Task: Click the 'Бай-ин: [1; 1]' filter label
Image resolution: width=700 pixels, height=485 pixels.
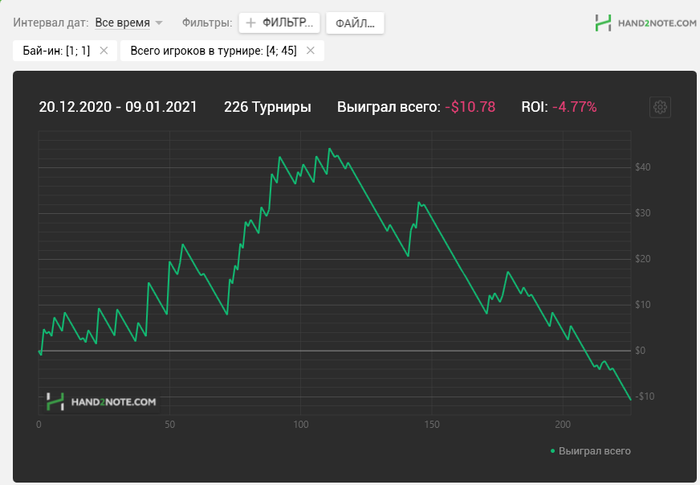Action: (x=56, y=51)
